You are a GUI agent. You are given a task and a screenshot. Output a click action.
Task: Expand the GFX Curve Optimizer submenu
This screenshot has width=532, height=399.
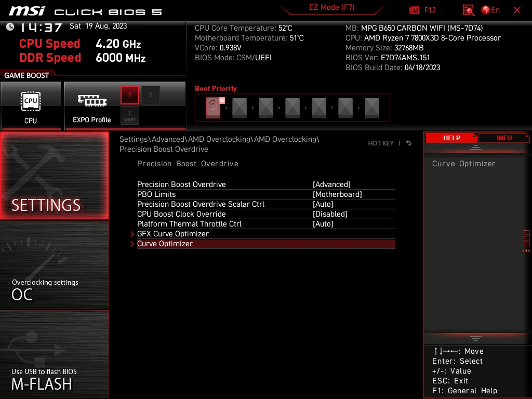[266, 233]
